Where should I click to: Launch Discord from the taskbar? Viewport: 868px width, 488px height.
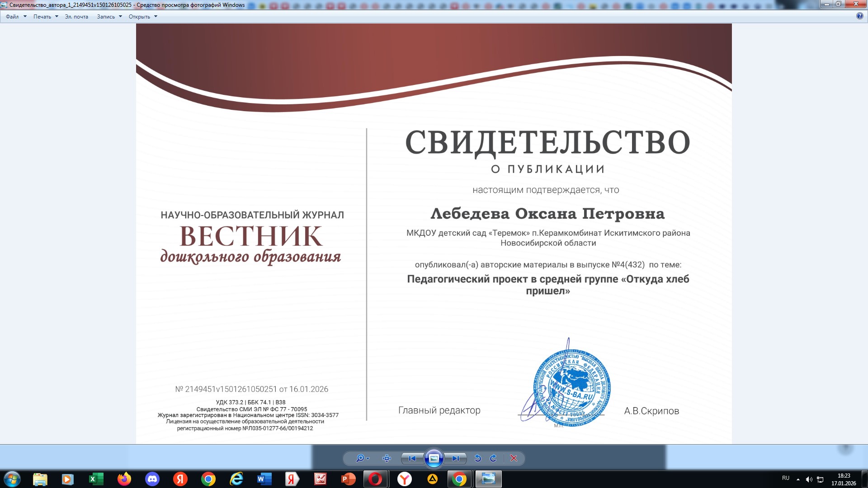pyautogui.click(x=152, y=479)
